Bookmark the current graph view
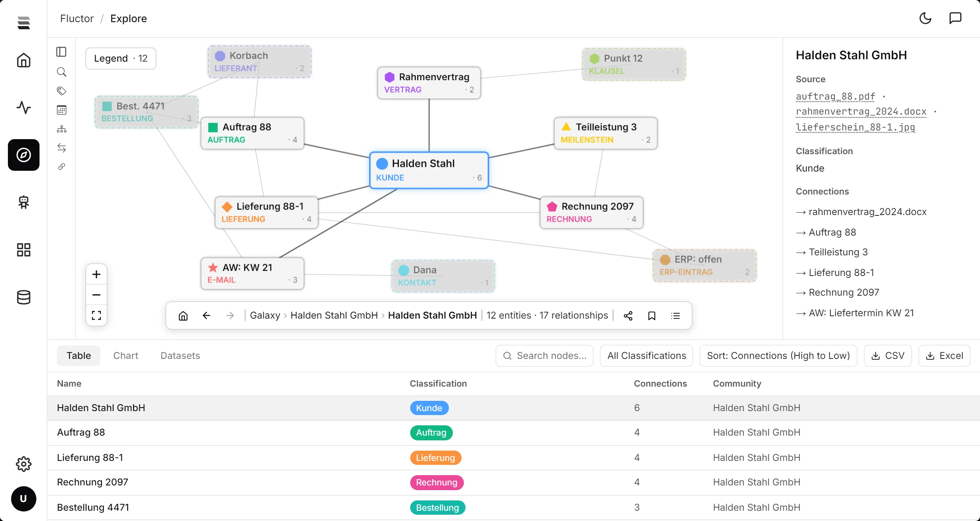This screenshot has height=521, width=980. [x=652, y=315]
